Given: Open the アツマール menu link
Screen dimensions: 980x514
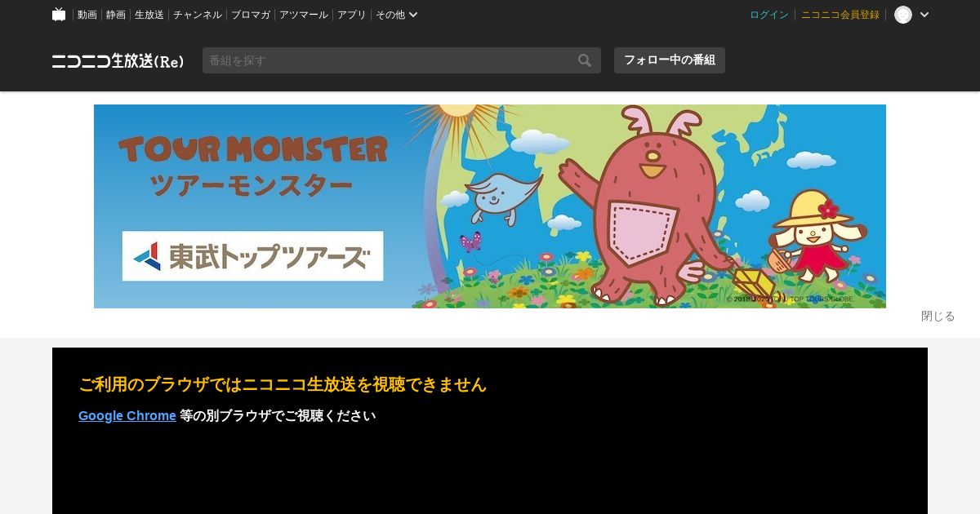Looking at the screenshot, I should (304, 15).
